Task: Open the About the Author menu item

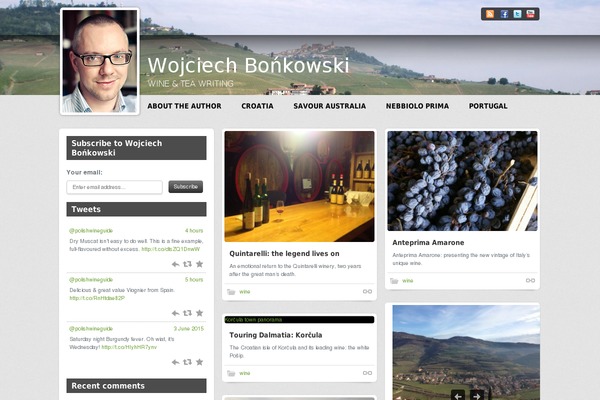Action: 184,106
